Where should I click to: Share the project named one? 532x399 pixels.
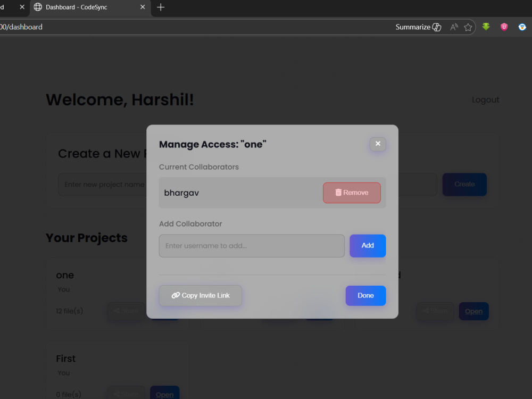pos(126,311)
